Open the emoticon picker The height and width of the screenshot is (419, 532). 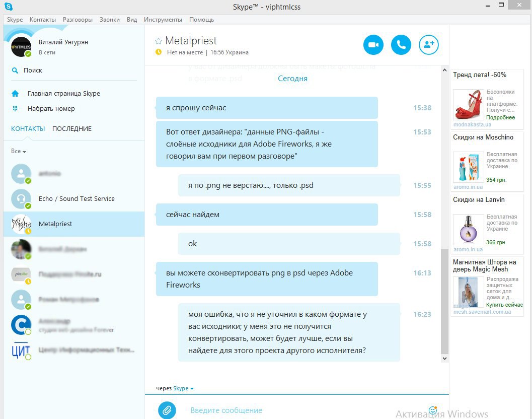(x=432, y=410)
